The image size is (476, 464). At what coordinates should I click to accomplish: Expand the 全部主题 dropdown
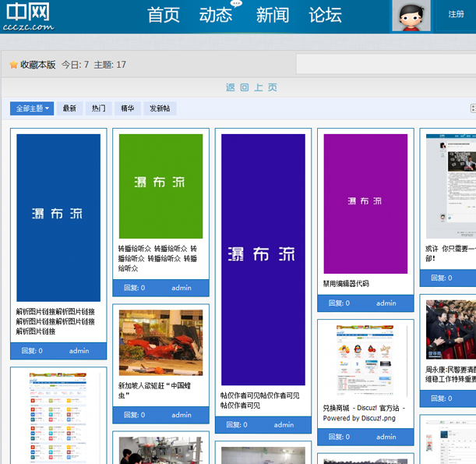point(32,108)
